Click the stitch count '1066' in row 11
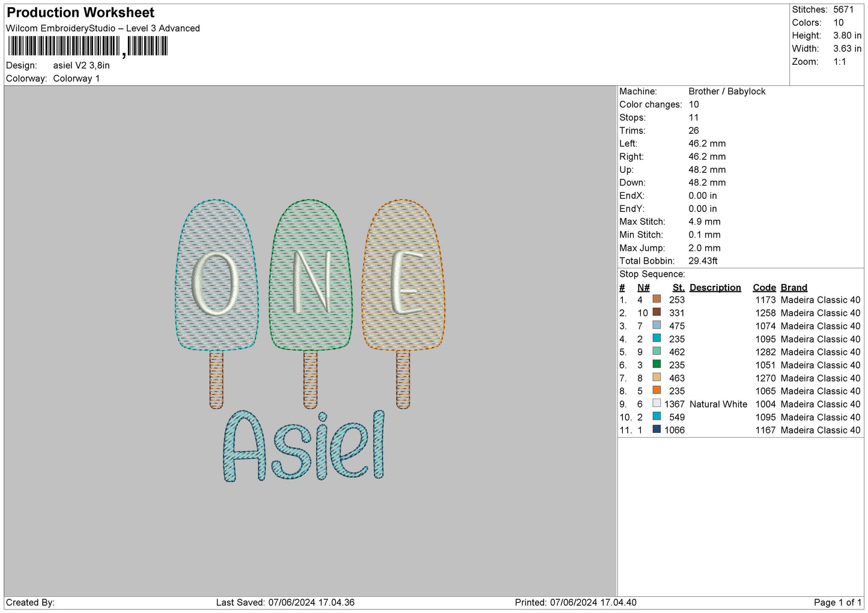The image size is (868, 613). [675, 430]
